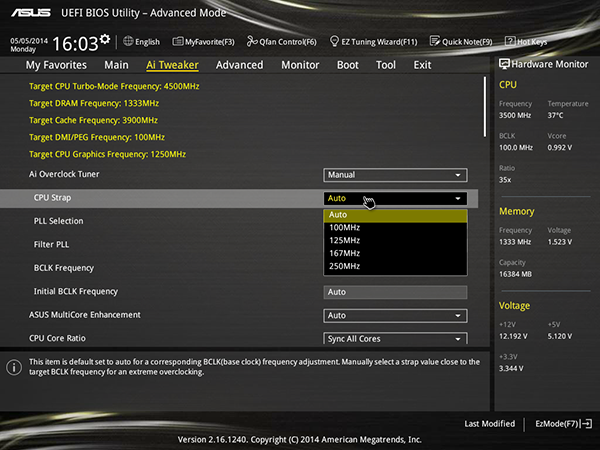The image size is (600, 450).
Task: Select the ASUS MultiCore Enhancement label
Action: [85, 315]
